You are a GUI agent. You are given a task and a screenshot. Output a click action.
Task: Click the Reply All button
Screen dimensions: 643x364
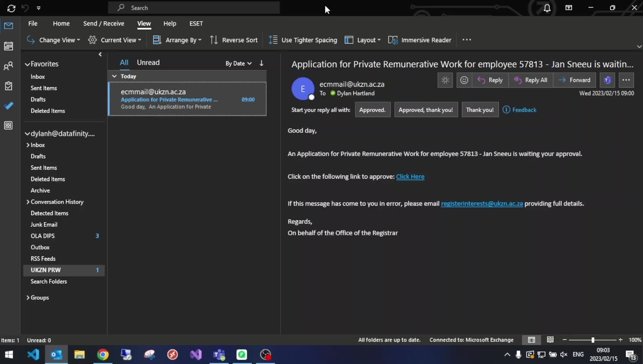[x=530, y=80]
